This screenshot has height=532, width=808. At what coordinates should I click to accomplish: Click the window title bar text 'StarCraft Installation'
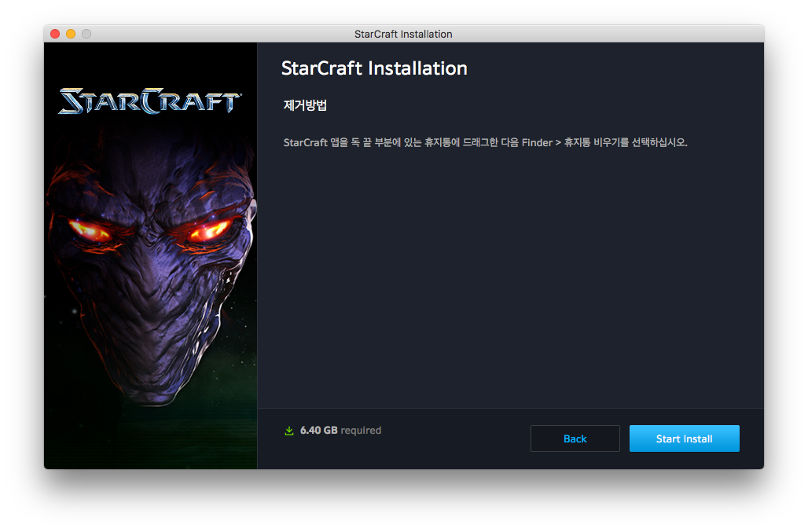(x=403, y=34)
